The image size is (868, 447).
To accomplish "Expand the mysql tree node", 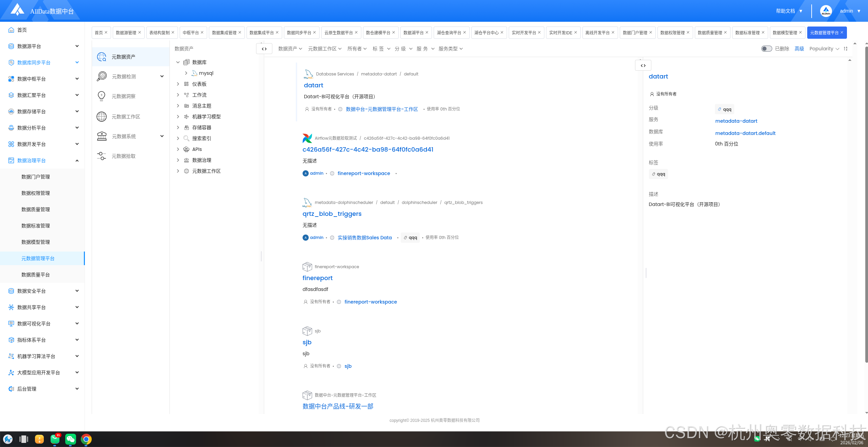I will 186,73.
